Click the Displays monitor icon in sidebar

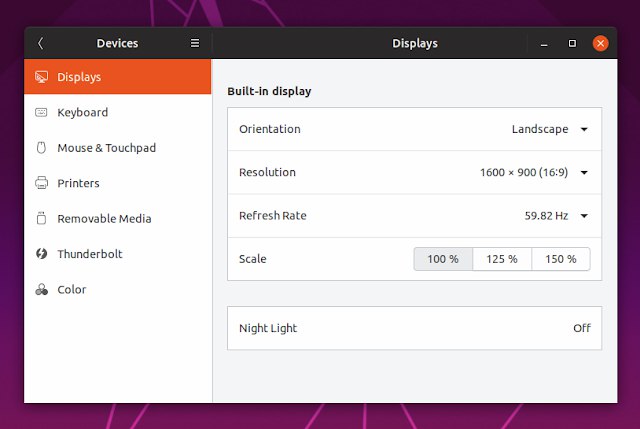pyautogui.click(x=41, y=77)
